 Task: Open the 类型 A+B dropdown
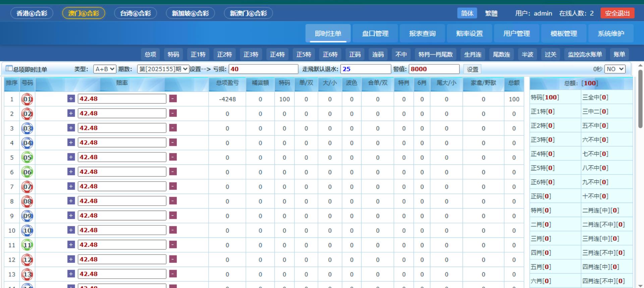coord(105,69)
